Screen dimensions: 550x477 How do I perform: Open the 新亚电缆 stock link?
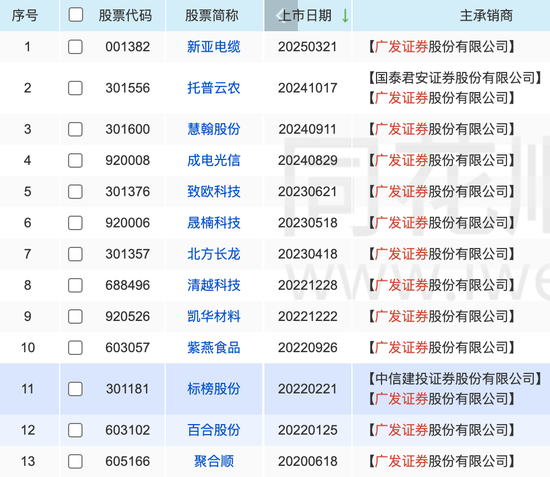click(x=214, y=47)
